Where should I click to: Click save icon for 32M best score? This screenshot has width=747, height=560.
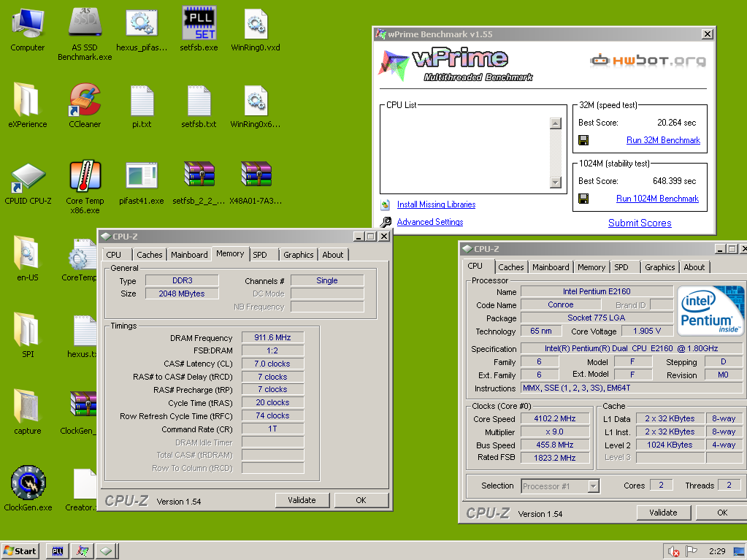583,140
